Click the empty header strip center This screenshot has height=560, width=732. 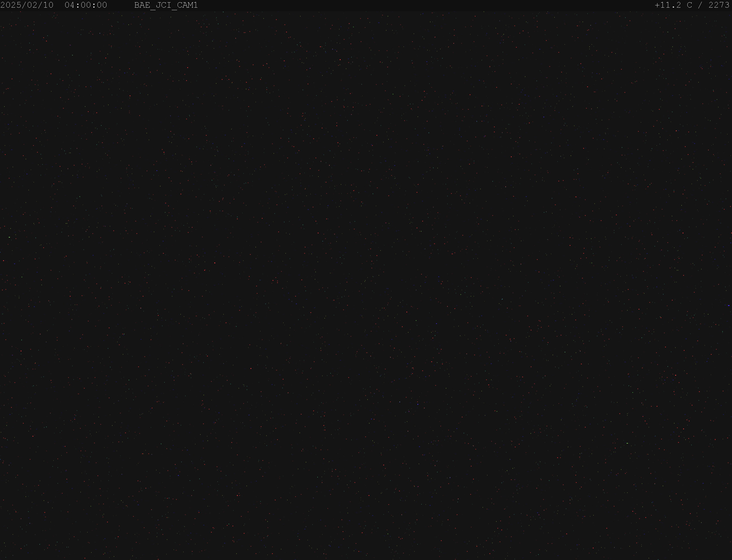point(426,5)
